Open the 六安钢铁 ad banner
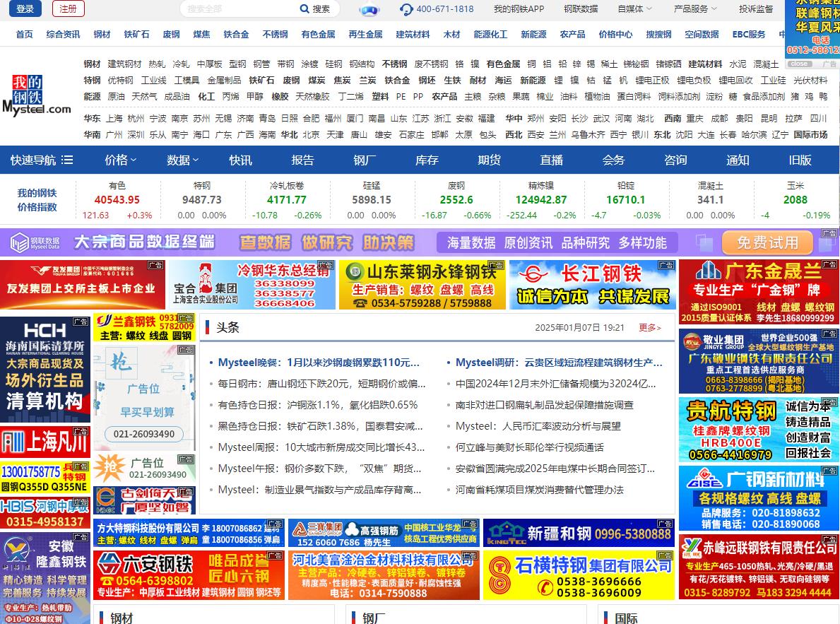 coord(189,575)
